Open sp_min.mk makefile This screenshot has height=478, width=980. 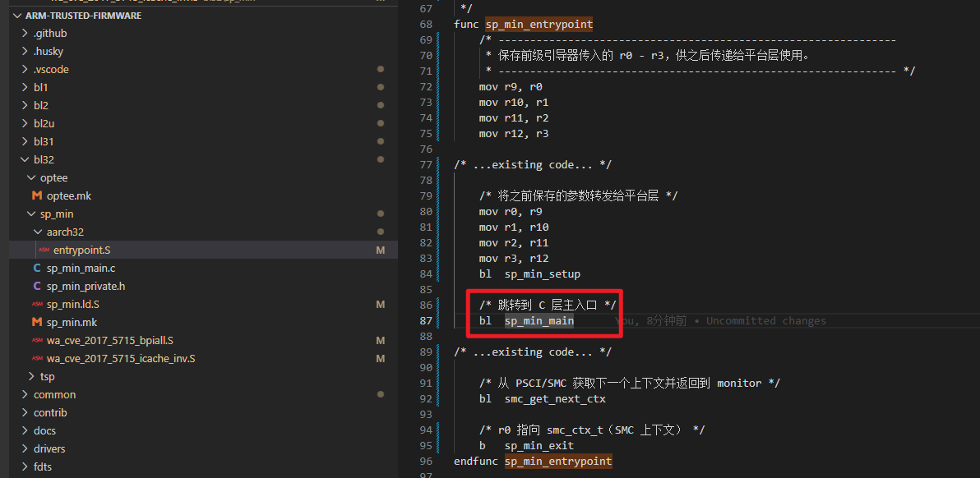[x=72, y=323]
